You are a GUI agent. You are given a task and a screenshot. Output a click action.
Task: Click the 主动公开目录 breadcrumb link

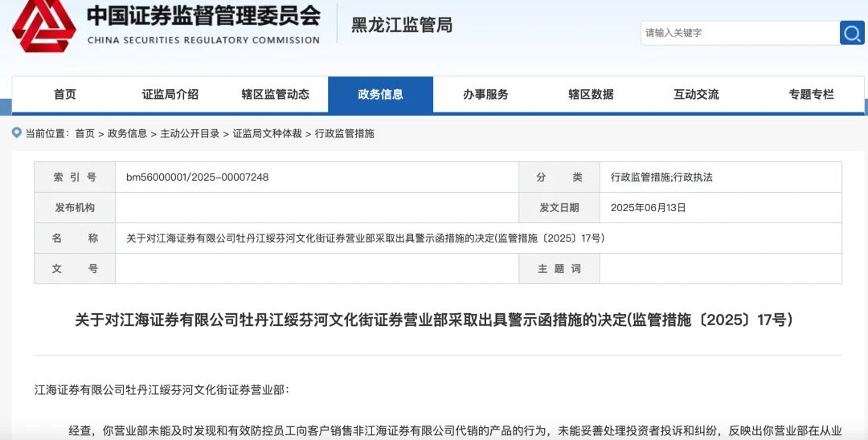coord(190,133)
